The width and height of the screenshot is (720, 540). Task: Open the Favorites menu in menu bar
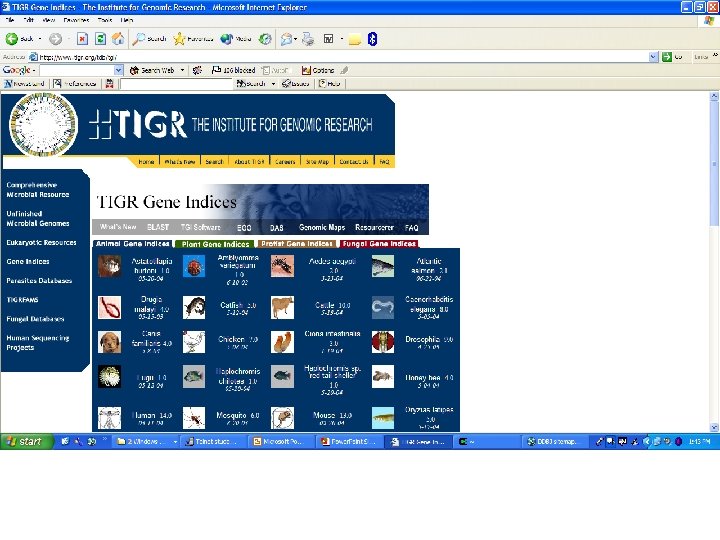76,20
